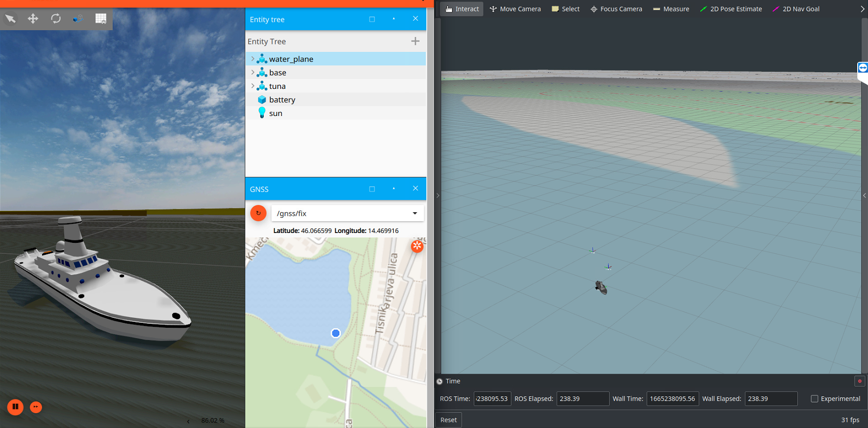868x428 pixels.
Task: Click the Wall Elapsed field
Action: 771,399
